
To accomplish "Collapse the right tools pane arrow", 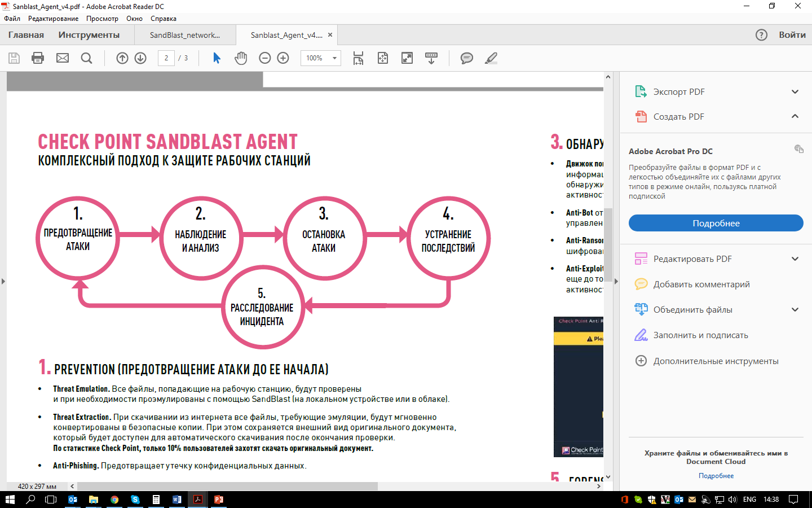I will pyautogui.click(x=616, y=281).
